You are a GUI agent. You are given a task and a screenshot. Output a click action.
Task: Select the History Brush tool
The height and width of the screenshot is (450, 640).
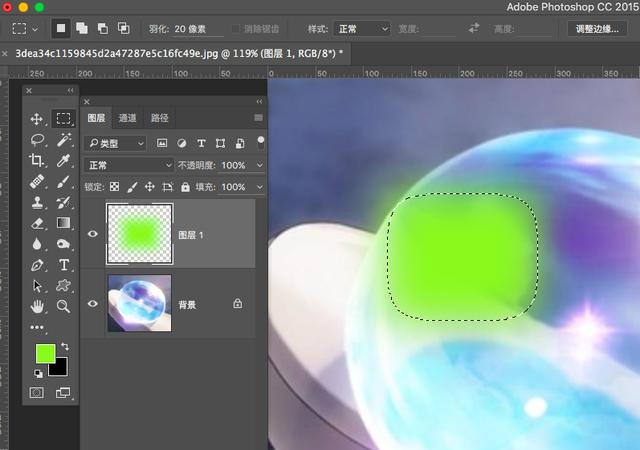point(64,202)
